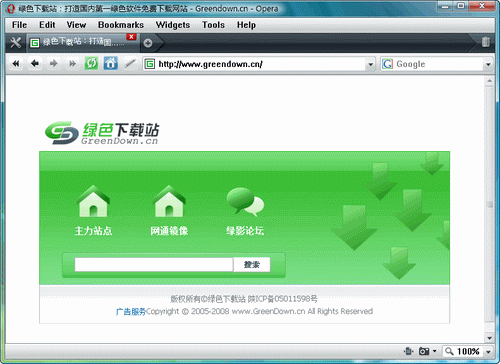Image resolution: width=500 pixels, height=364 pixels.
Task: Open the Opera panels wrench icon
Action: pyautogui.click(x=15, y=43)
